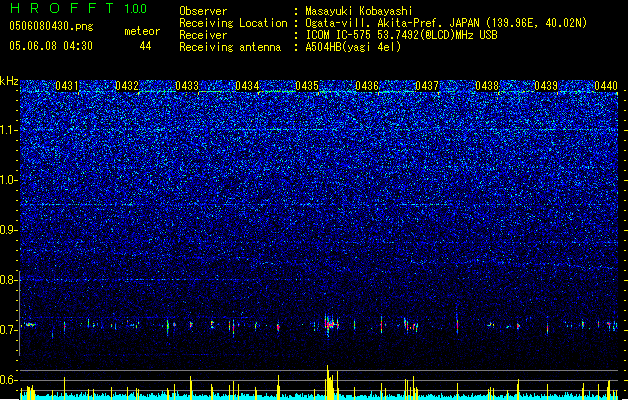Click the strong red meteor echo below 0435
This screenshot has height=400, width=629.
tap(331, 324)
